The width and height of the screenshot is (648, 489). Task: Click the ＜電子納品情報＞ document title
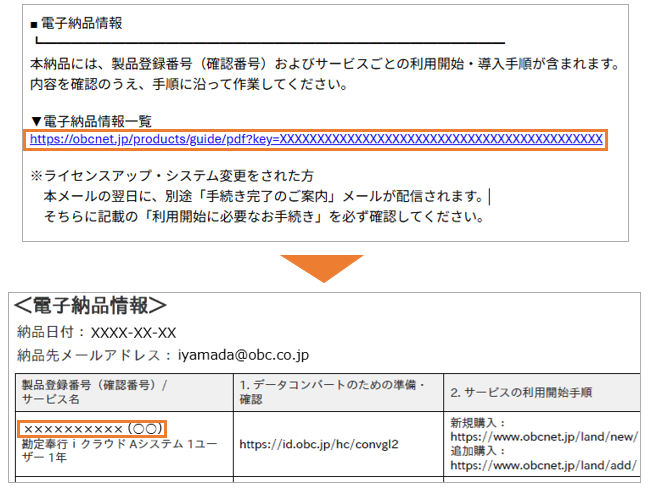tap(91, 306)
